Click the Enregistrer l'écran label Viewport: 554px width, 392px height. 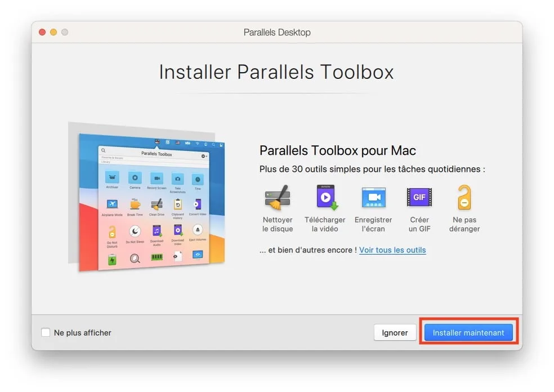[x=373, y=224]
